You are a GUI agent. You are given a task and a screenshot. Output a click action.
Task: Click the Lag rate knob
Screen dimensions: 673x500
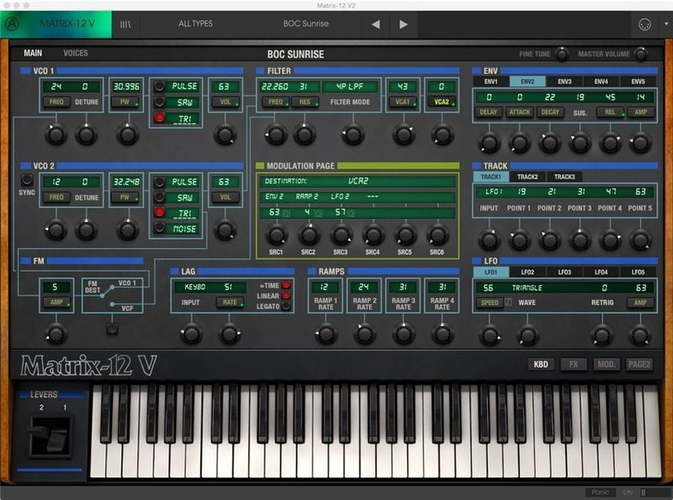click(230, 334)
